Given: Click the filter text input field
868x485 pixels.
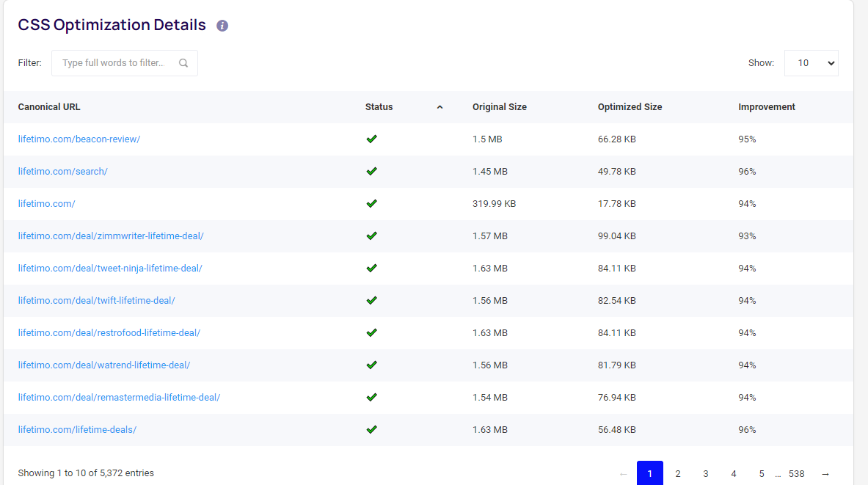Looking at the screenshot, I should 114,63.
